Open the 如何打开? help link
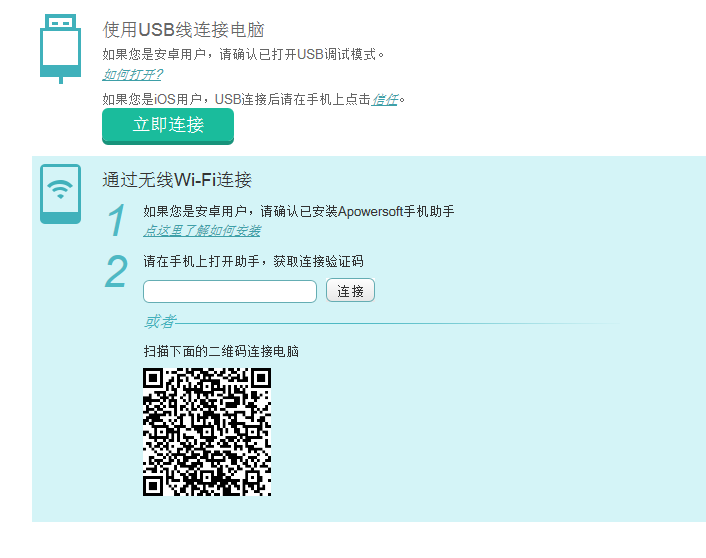This screenshot has width=706, height=558. pyautogui.click(x=132, y=75)
